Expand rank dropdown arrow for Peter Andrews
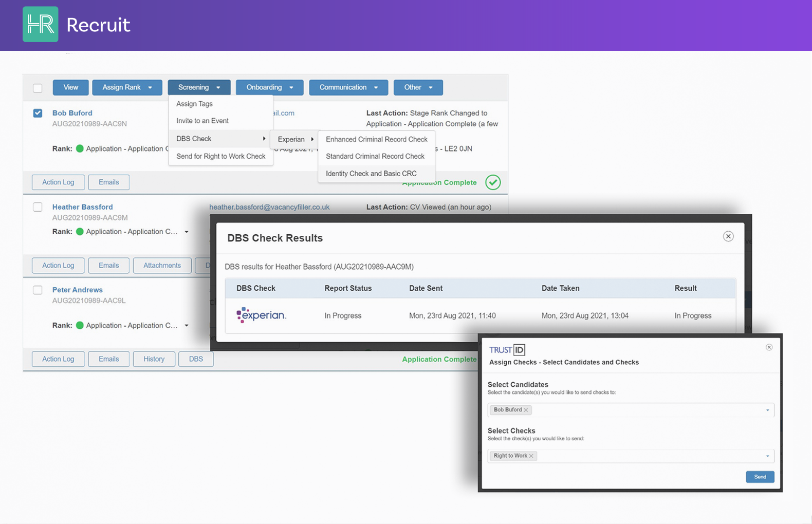 [187, 326]
